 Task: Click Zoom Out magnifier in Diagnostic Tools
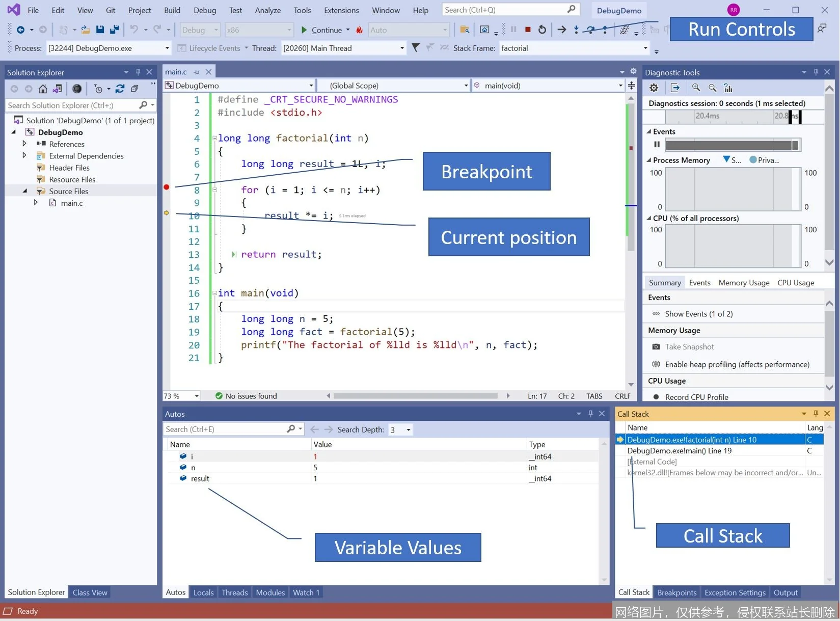pos(712,88)
